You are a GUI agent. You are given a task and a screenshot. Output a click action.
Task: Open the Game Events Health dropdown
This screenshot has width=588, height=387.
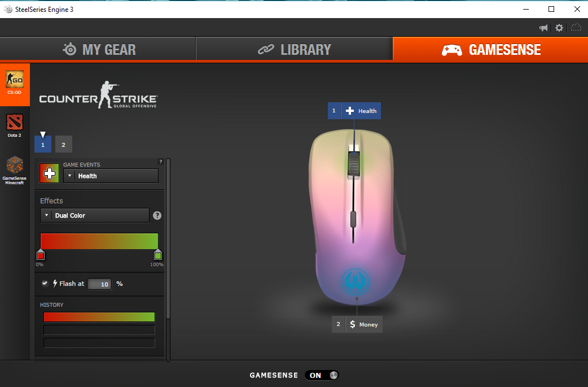click(x=111, y=176)
